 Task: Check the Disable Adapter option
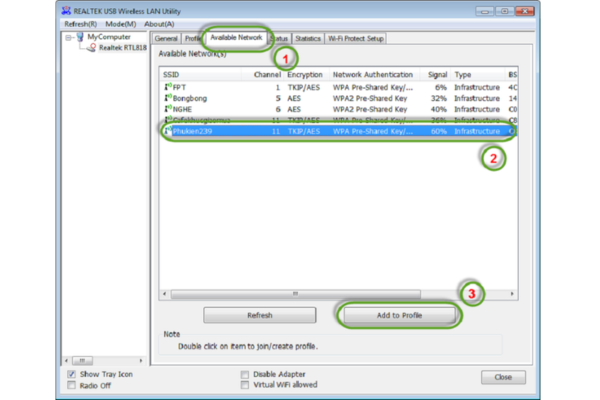(245, 374)
